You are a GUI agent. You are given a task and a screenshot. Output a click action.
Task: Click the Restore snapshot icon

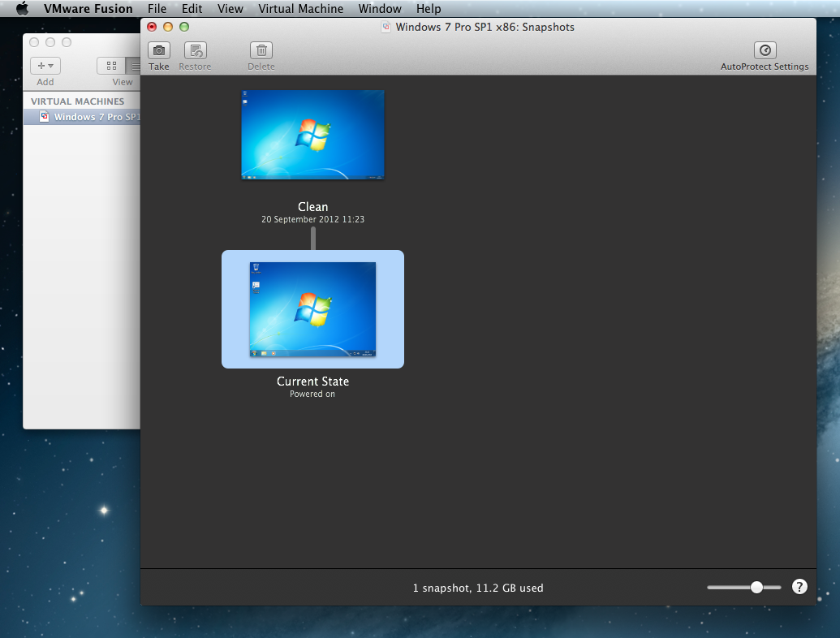(x=195, y=50)
